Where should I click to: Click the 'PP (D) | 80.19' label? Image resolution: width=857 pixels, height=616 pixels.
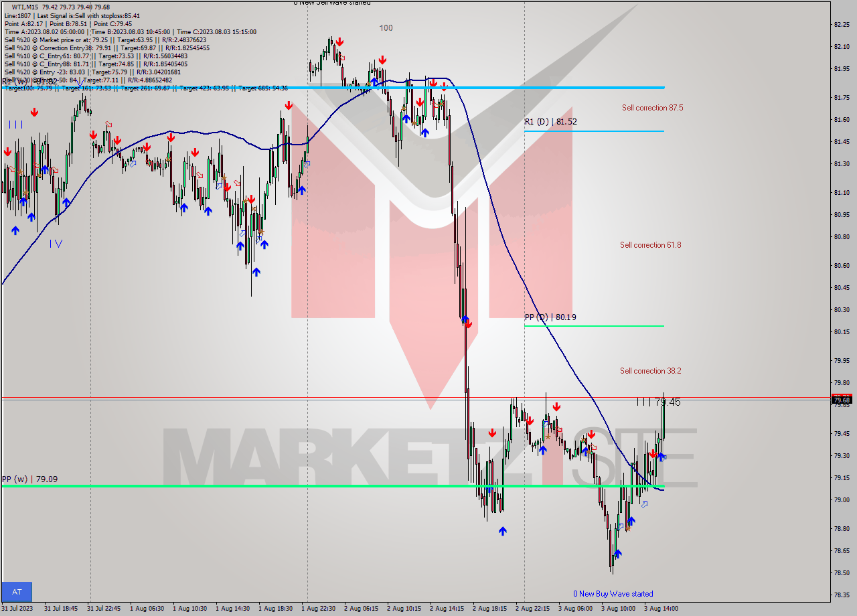550,317
